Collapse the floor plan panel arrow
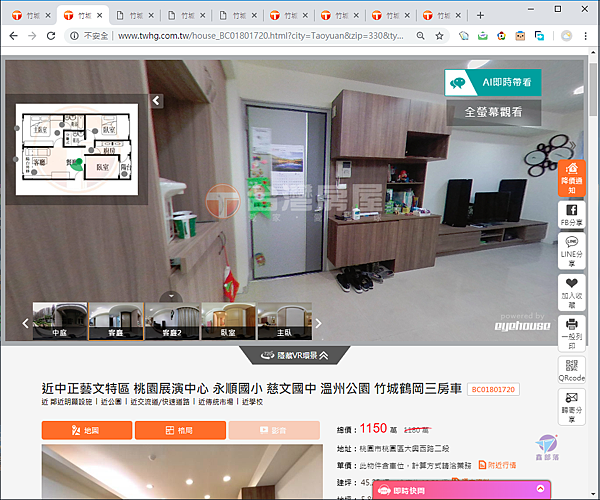This screenshot has height=500, width=600. (156, 101)
